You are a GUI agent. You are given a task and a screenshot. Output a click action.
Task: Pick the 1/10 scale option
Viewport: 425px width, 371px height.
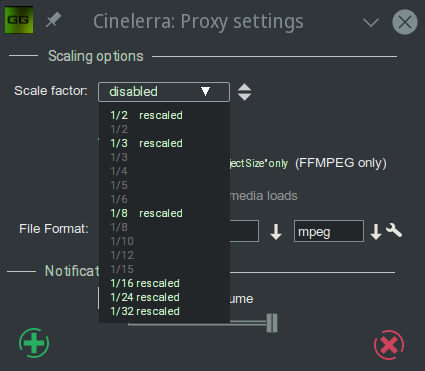coord(122,241)
